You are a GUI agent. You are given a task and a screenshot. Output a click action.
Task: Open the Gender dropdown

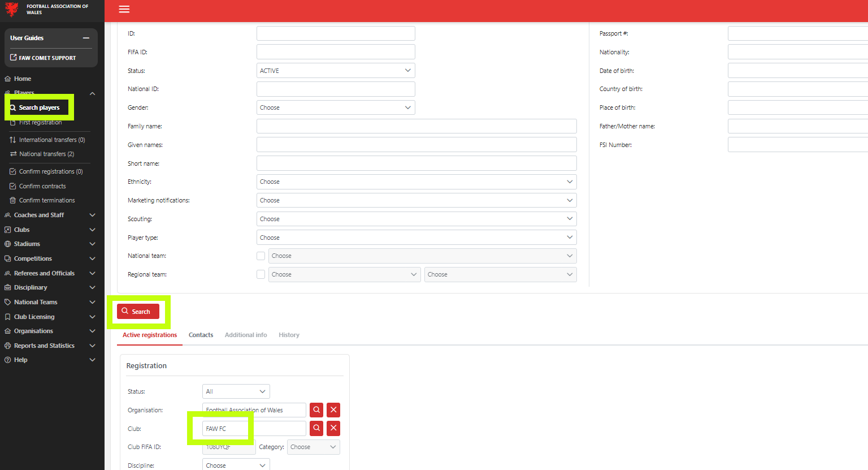336,107
